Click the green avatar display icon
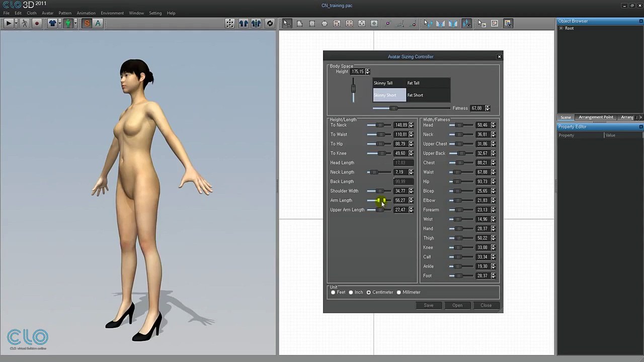644x362 pixels. 68,23
